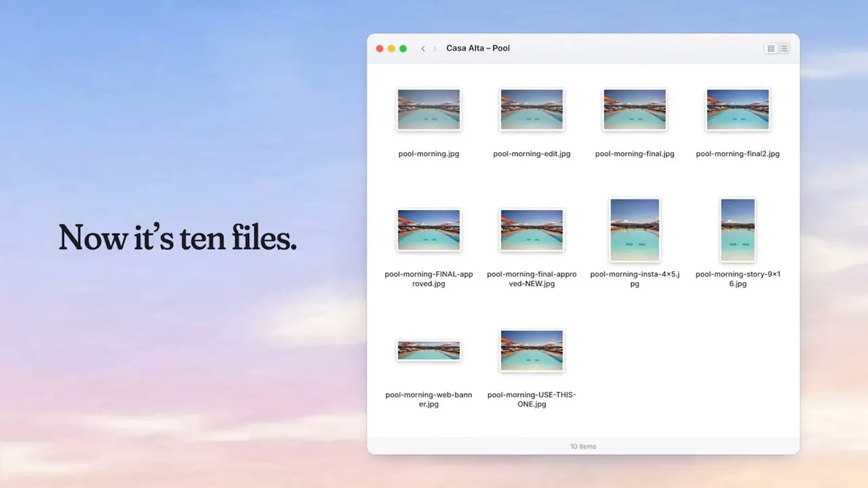Screen dimensions: 868x488
Task: Click the file name pool-morning-web-banner.jpg
Action: point(429,399)
